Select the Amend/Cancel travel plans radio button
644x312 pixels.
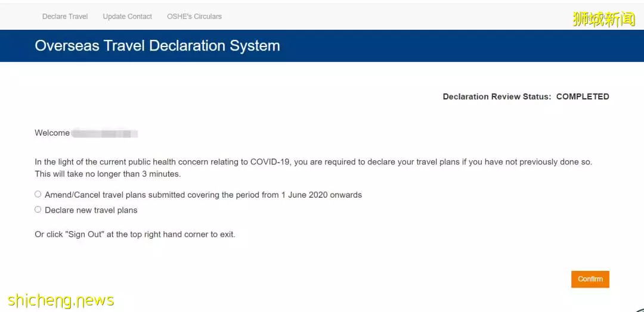click(x=38, y=194)
